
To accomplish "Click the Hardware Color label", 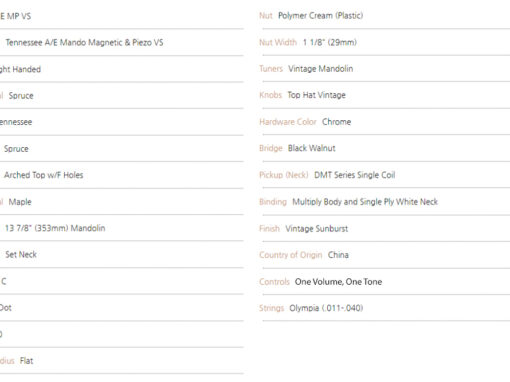I will click(288, 122).
